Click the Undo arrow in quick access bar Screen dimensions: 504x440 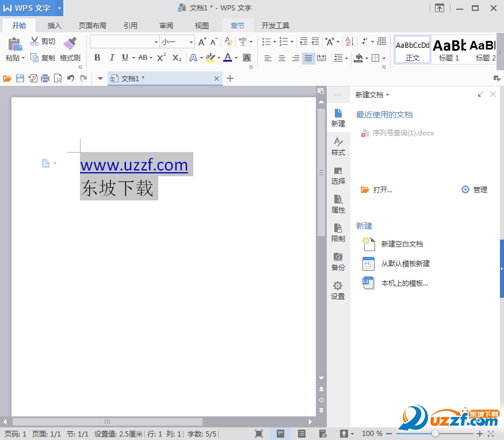[71, 78]
